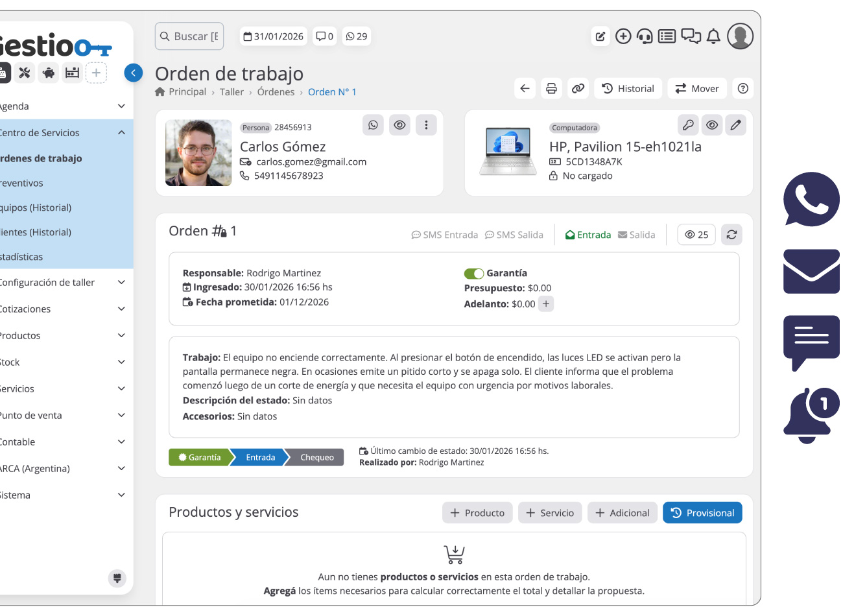View equipment details with the eye icon on the computer card

pyautogui.click(x=712, y=125)
